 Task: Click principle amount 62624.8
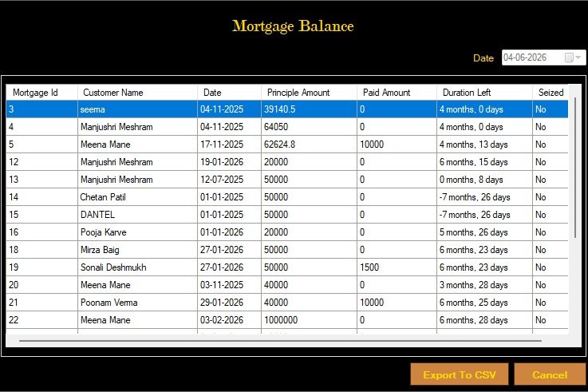coord(309,145)
